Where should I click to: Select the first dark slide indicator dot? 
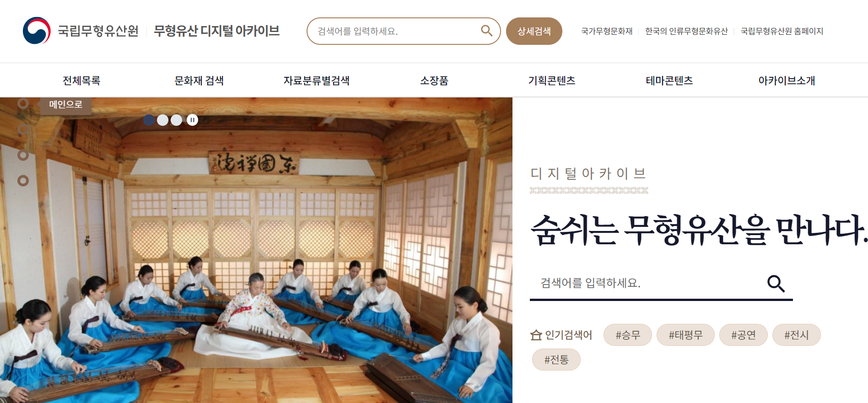pos(149,120)
